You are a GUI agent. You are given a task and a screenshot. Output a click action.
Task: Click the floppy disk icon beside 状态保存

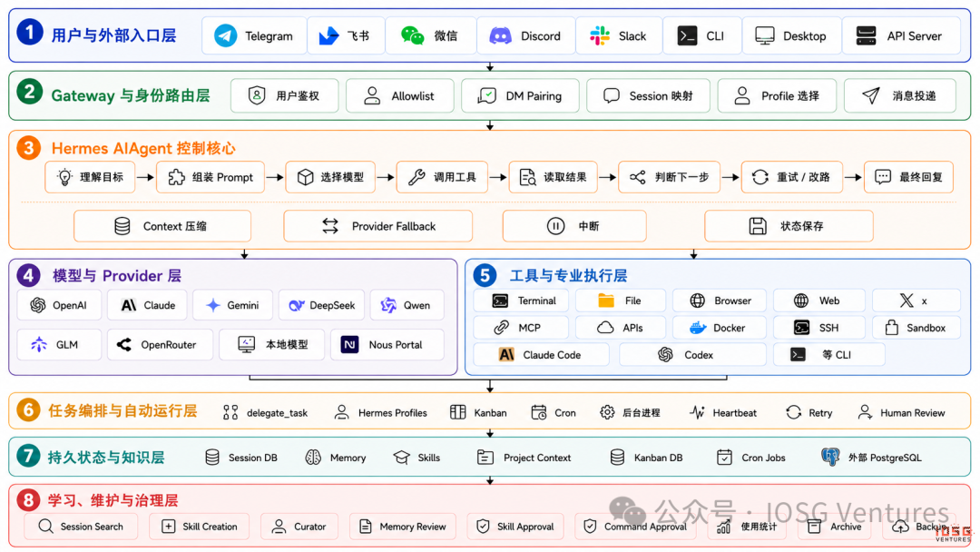[758, 226]
